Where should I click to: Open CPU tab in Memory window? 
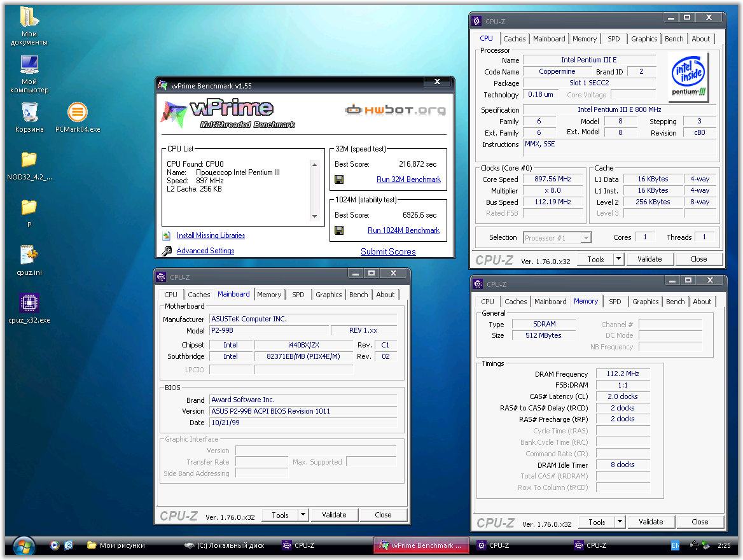[487, 302]
